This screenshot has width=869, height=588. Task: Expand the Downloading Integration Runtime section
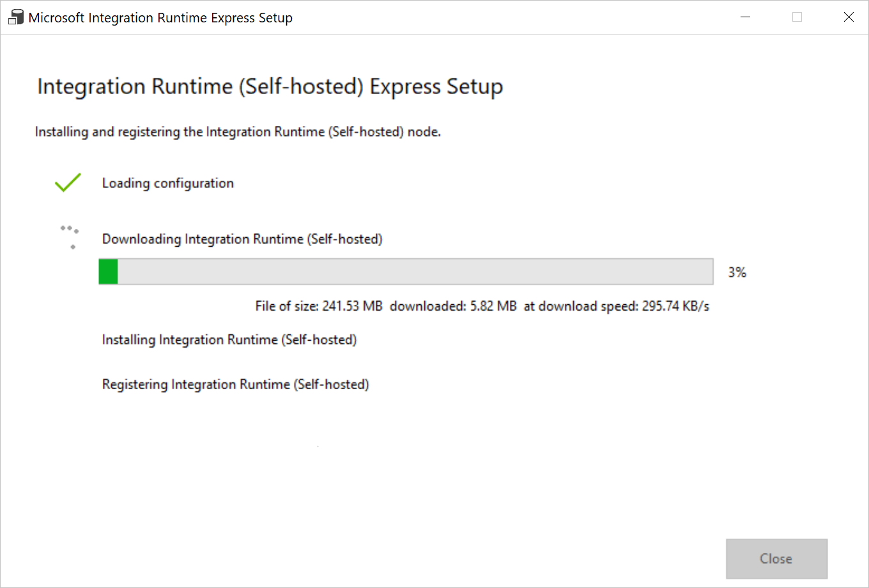click(242, 239)
